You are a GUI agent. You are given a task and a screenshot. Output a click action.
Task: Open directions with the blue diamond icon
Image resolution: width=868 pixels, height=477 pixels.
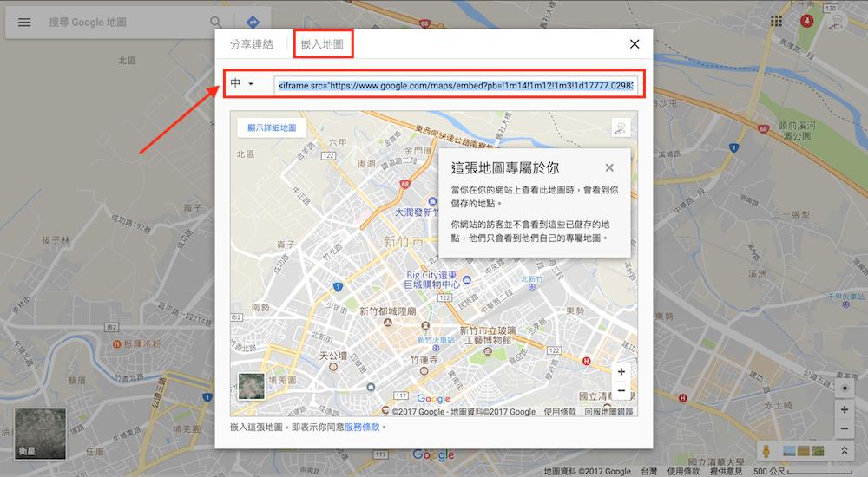(253, 22)
